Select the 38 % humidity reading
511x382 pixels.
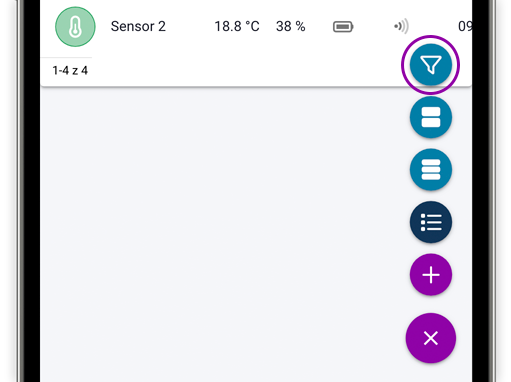point(290,26)
